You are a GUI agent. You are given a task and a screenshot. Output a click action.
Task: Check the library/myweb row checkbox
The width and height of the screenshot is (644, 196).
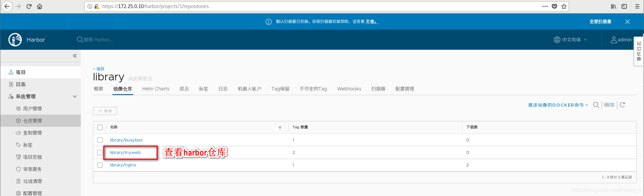tap(100, 153)
